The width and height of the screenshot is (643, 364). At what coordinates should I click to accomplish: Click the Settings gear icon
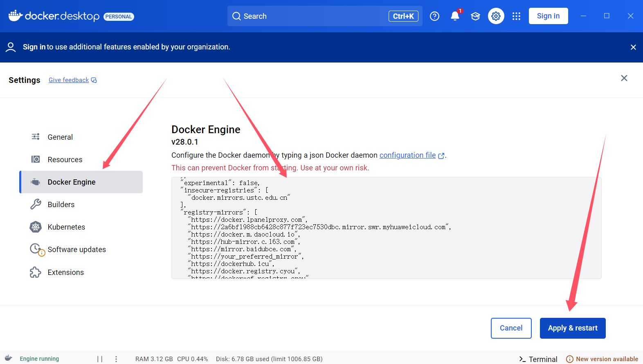pyautogui.click(x=496, y=16)
